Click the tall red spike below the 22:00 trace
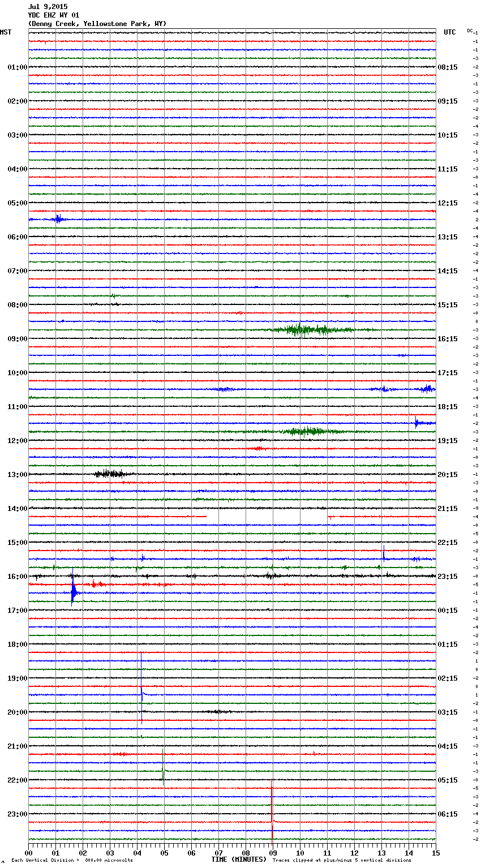The height and width of the screenshot is (868, 481). click(272, 812)
